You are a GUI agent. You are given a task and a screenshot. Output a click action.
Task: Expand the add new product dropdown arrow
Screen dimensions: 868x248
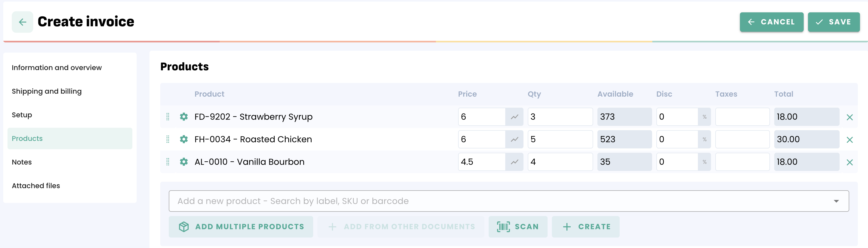click(x=836, y=201)
